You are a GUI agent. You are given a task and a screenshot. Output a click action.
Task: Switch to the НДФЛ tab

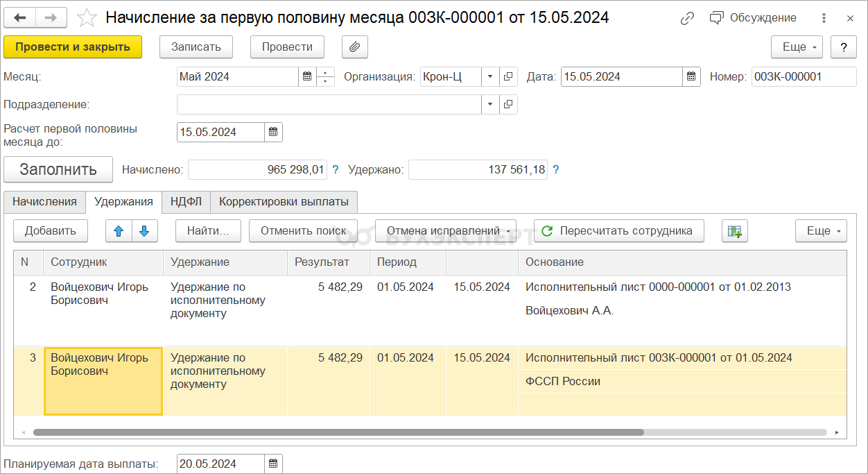[186, 202]
